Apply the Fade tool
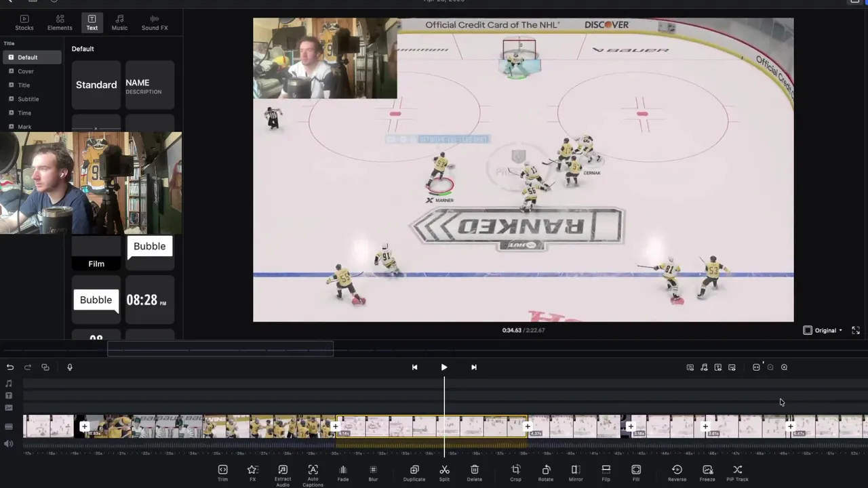This screenshot has width=868, height=488. pyautogui.click(x=343, y=473)
